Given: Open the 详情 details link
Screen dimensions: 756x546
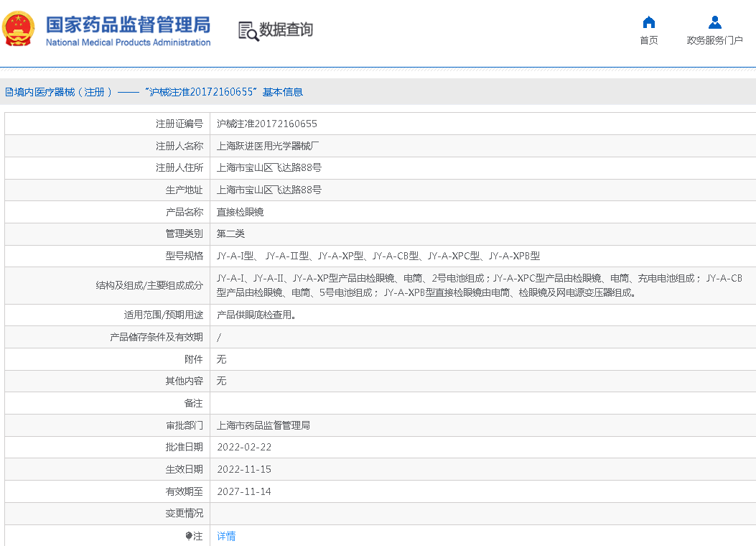Looking at the screenshot, I should click(x=225, y=535).
